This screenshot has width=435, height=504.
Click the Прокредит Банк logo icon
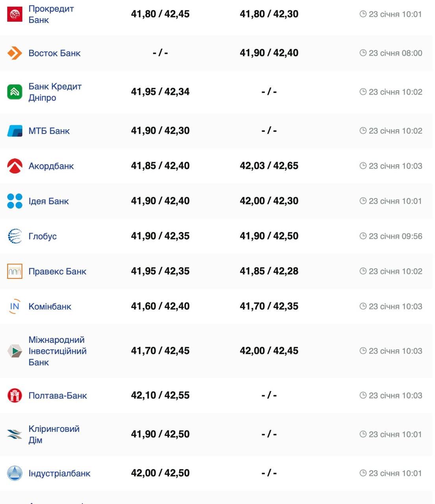(15, 14)
